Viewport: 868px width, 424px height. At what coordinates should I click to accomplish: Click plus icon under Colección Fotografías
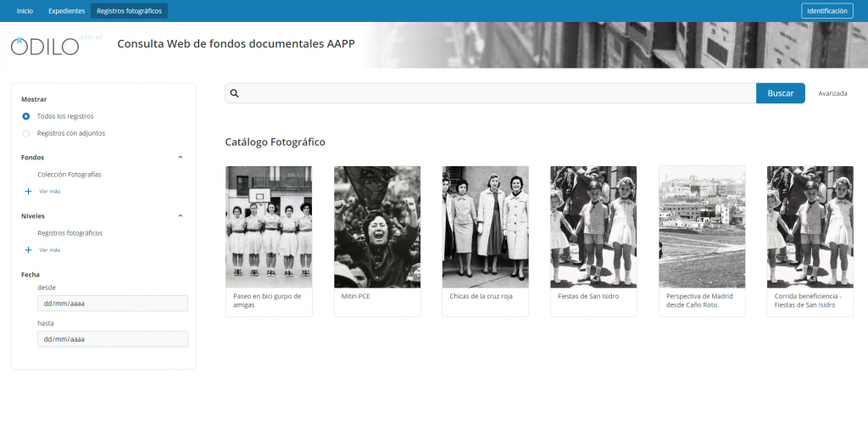[28, 192]
